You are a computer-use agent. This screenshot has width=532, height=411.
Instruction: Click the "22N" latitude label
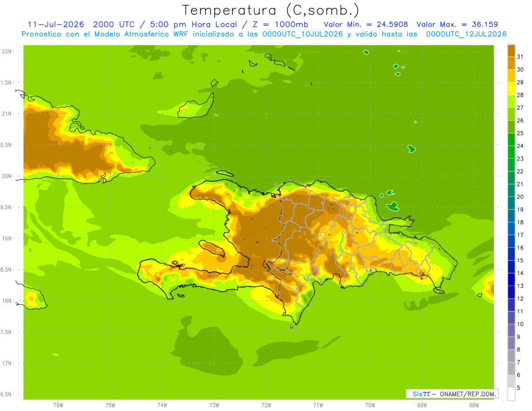click(7, 51)
